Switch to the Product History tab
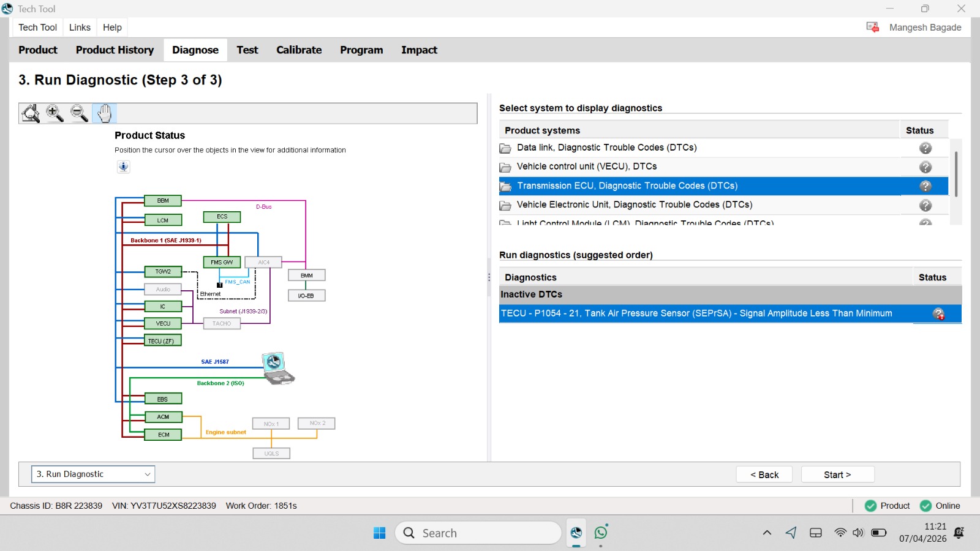 (115, 50)
